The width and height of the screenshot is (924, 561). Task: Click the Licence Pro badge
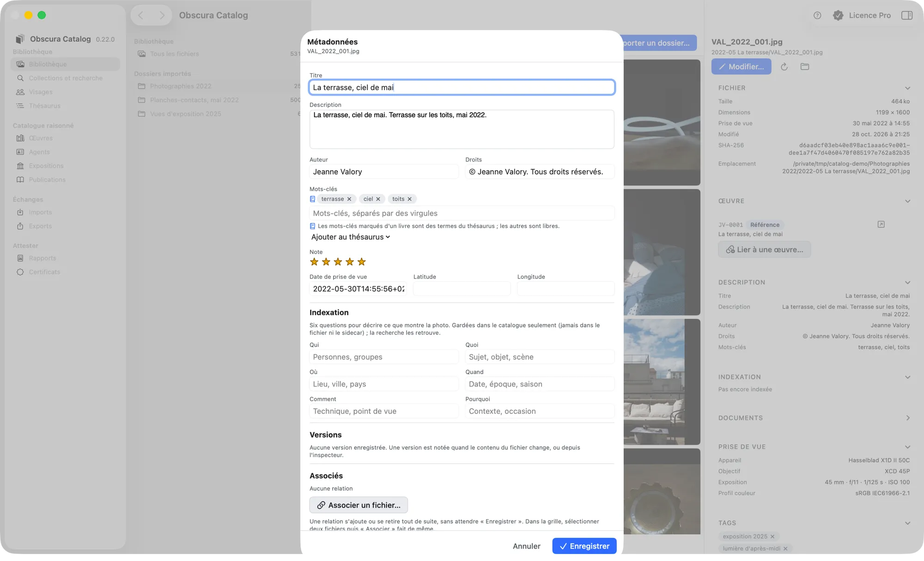[x=862, y=15]
